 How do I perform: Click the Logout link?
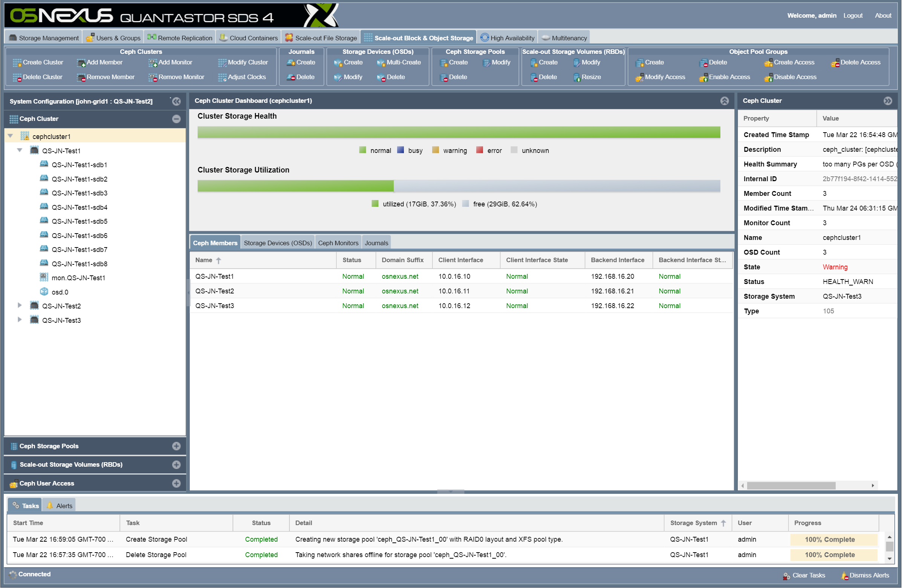pyautogui.click(x=853, y=15)
